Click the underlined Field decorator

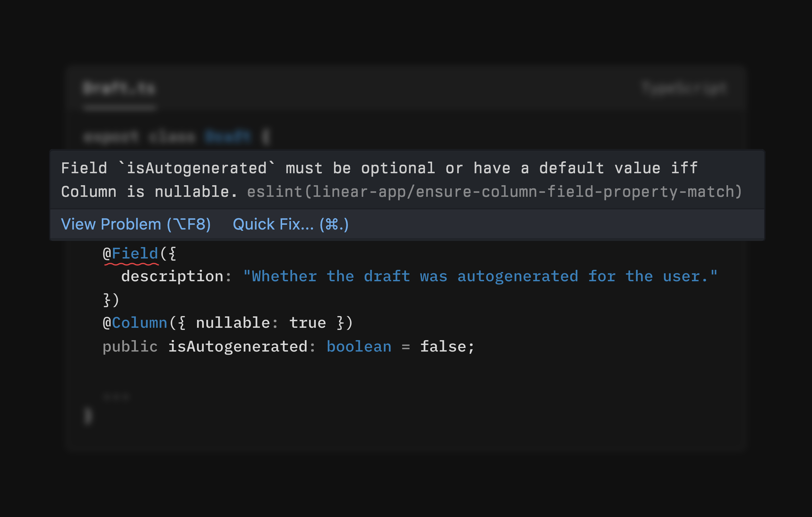coord(135,253)
